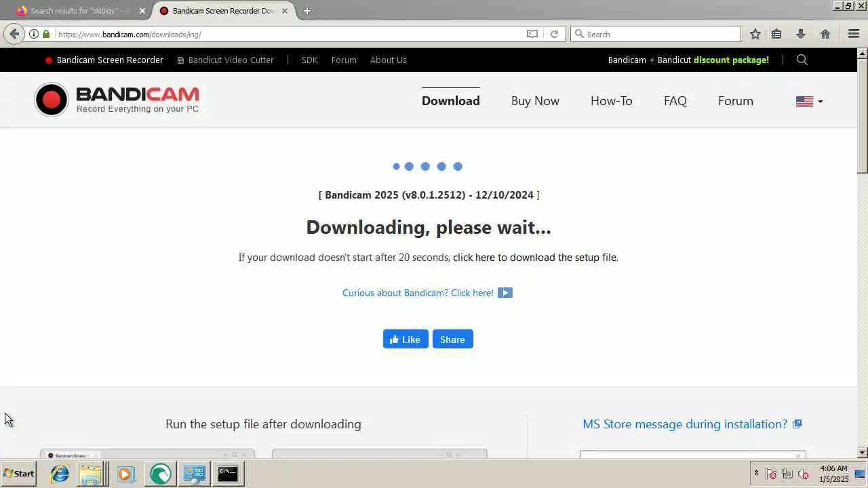This screenshot has height=488, width=868.
Task: Click the scrollbar down arrow
Action: pyautogui.click(x=863, y=452)
